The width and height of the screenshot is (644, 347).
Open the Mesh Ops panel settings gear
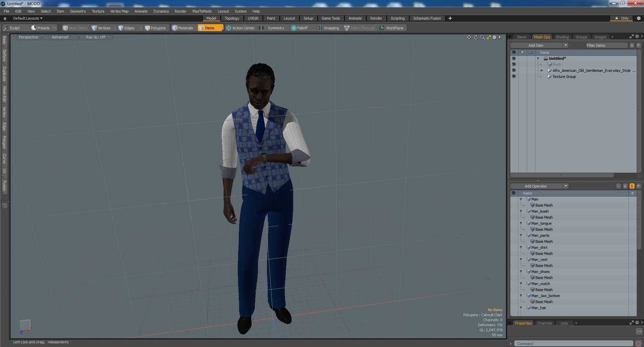pyautogui.click(x=637, y=37)
